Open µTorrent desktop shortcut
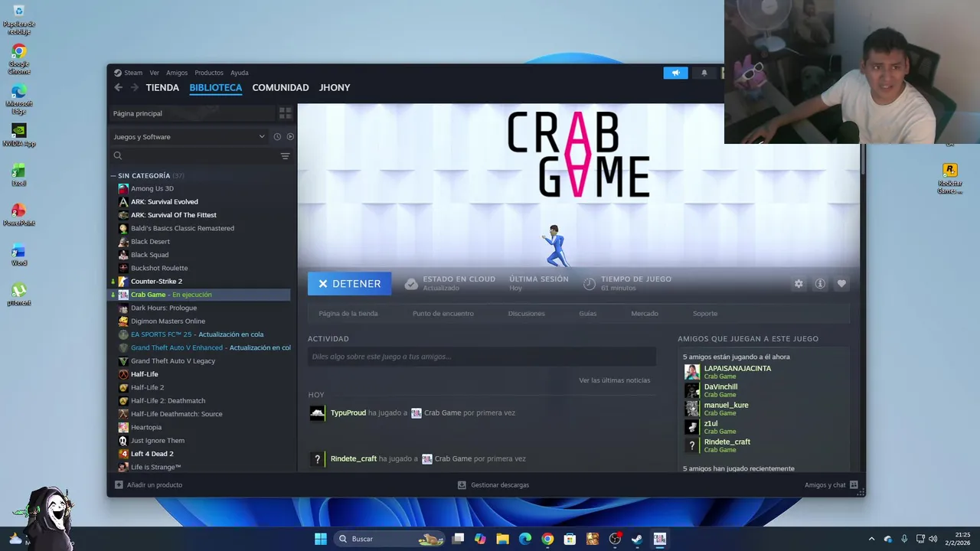Screen dimensions: 980x551 [x=18, y=294]
